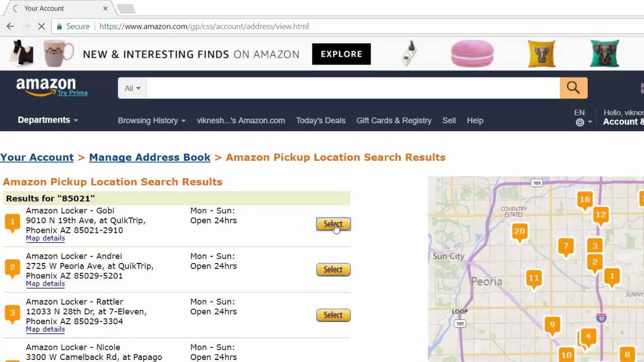Image resolution: width=644 pixels, height=362 pixels.
Task: Open the All search category dropdown
Action: tap(132, 88)
